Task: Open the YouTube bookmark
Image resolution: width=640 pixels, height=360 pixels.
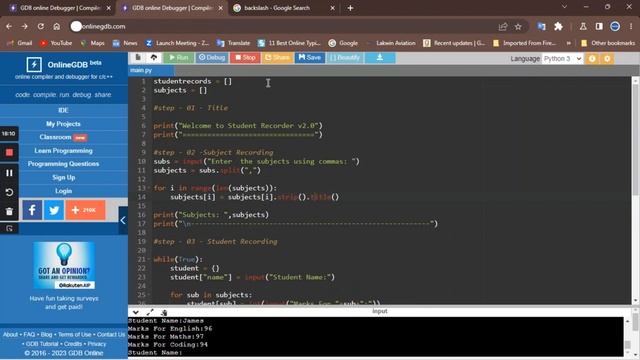Action: pyautogui.click(x=56, y=43)
